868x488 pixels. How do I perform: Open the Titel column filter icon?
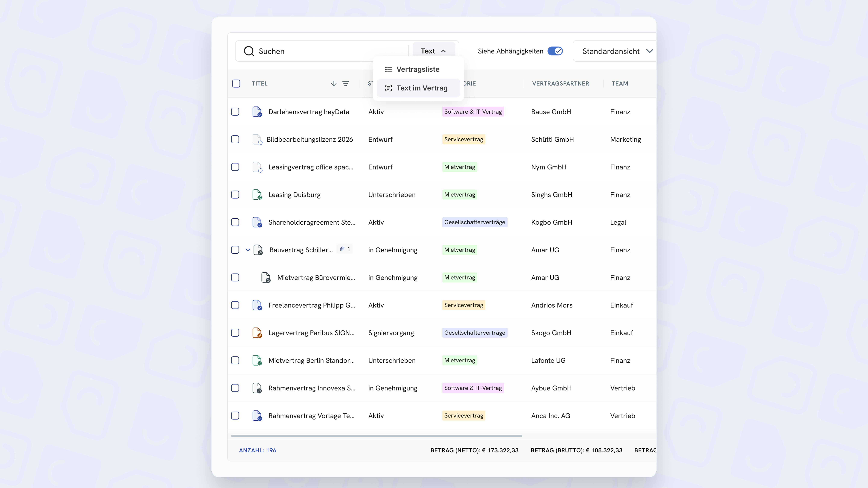(346, 84)
